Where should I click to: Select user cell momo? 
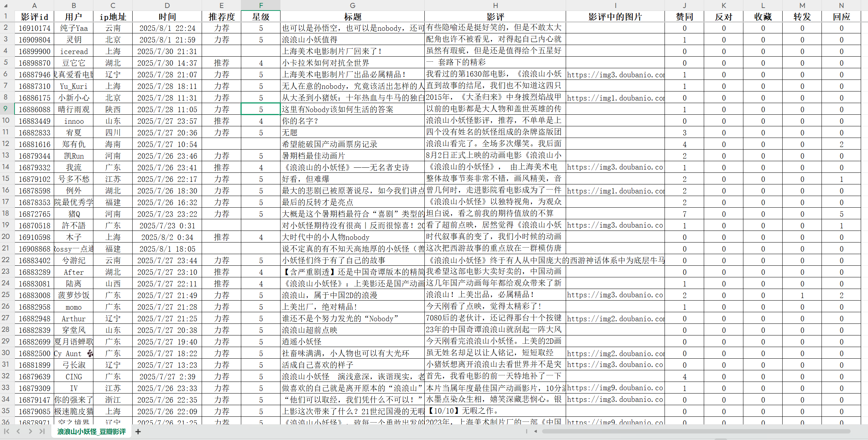[x=74, y=307]
